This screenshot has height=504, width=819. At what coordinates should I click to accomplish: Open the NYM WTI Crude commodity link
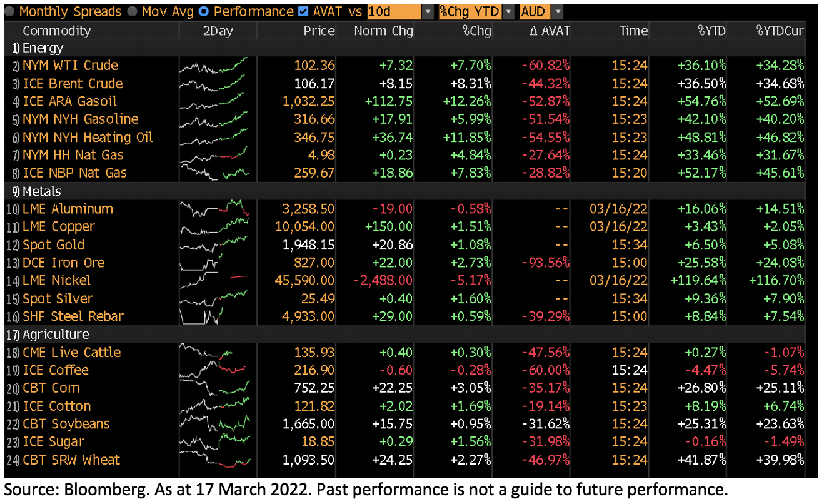tap(70, 65)
